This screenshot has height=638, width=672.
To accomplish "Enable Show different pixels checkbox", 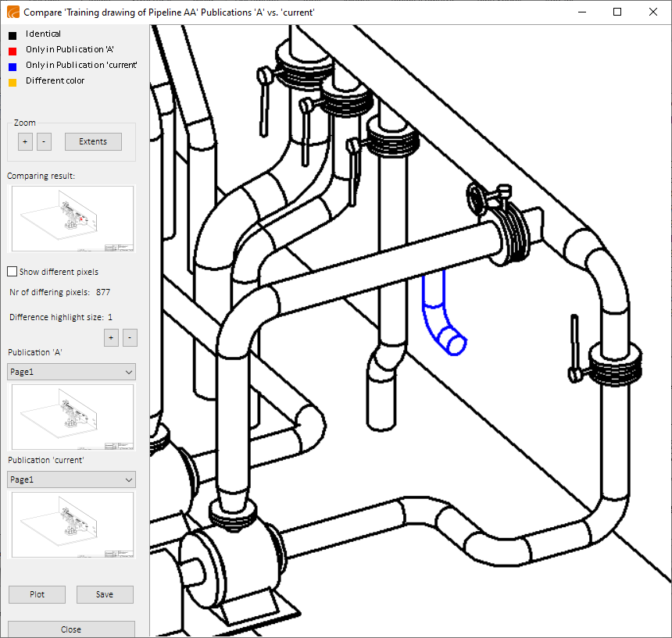I will point(13,272).
